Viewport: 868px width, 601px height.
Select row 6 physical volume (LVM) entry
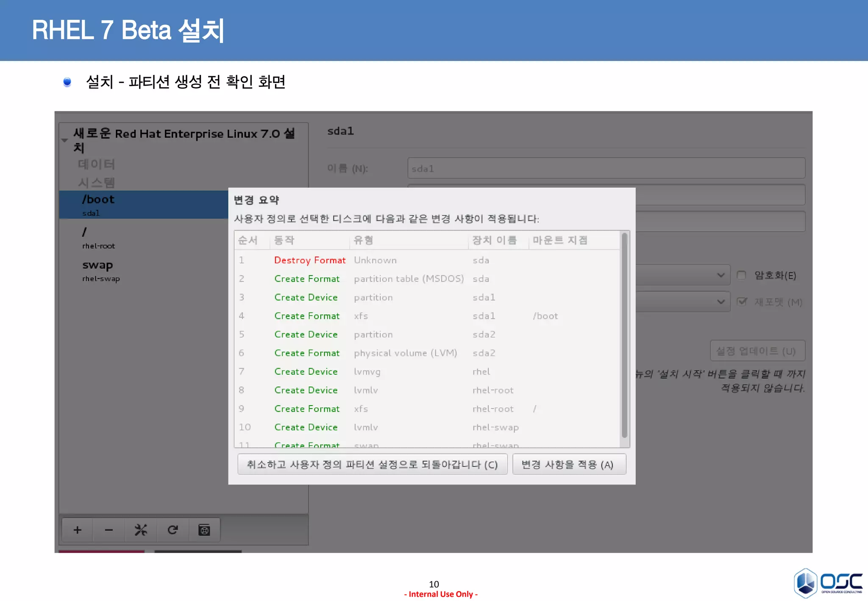pyautogui.click(x=427, y=353)
